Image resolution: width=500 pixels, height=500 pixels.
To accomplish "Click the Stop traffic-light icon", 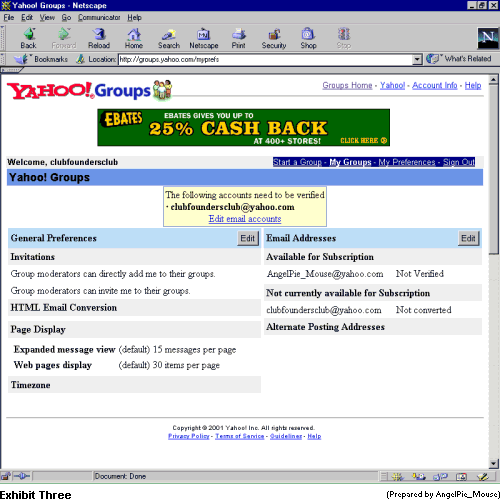I will point(344,38).
